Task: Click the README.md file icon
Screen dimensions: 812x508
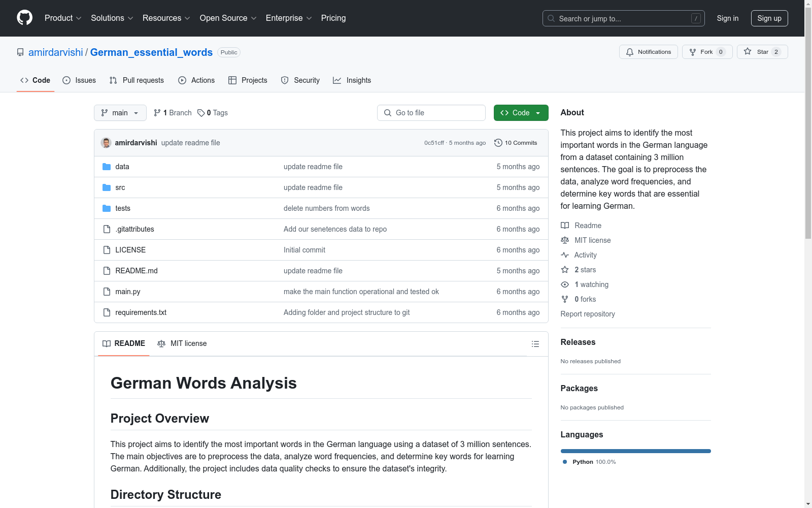Action: click(x=107, y=271)
